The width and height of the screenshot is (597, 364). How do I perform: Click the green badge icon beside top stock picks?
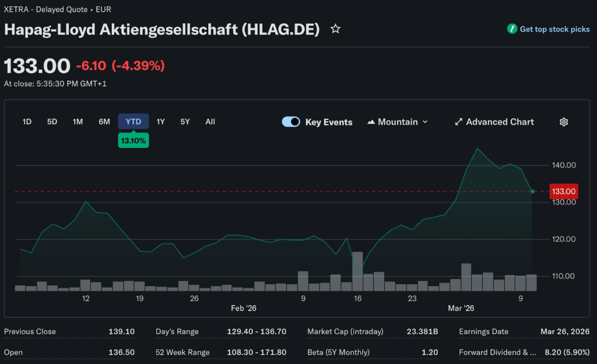(512, 29)
